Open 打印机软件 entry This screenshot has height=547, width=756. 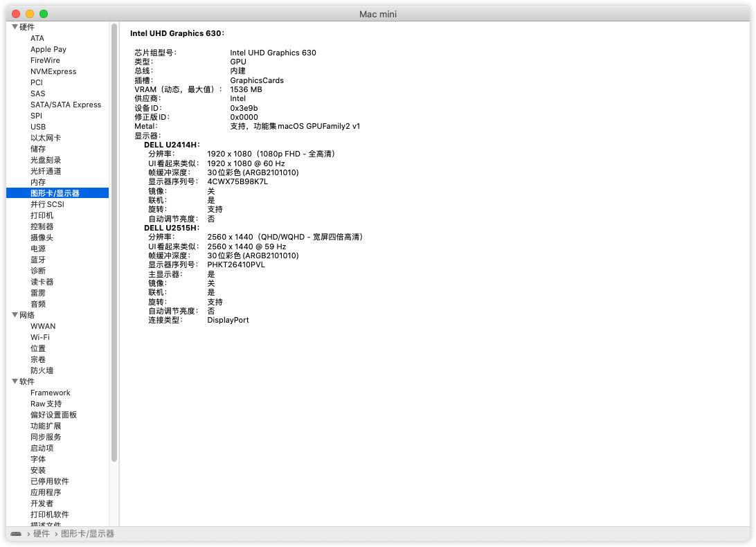click(50, 515)
